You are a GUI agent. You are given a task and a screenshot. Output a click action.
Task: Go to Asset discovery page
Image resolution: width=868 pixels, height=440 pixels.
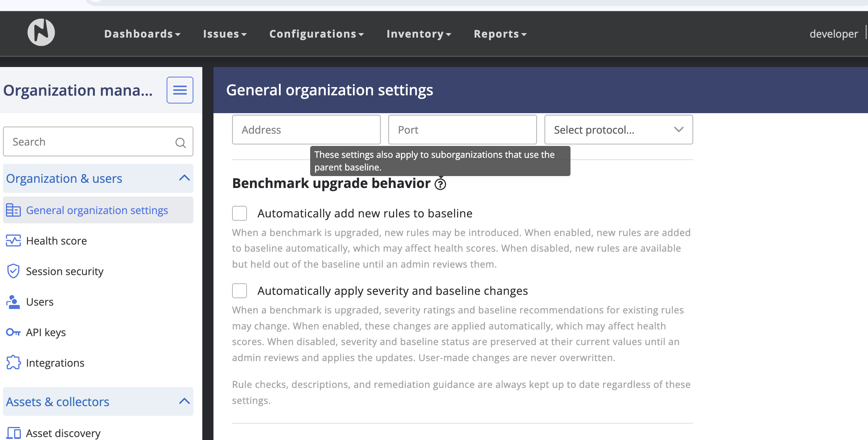(x=63, y=433)
